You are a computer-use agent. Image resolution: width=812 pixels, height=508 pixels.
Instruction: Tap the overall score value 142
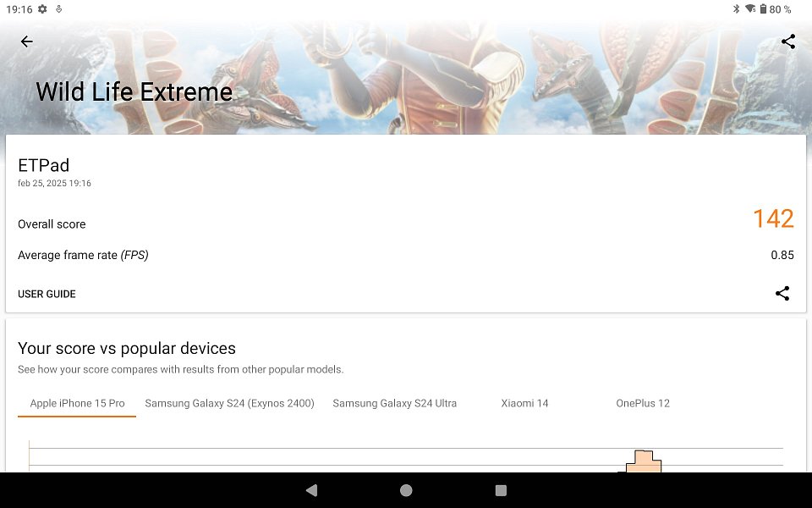[773, 218]
